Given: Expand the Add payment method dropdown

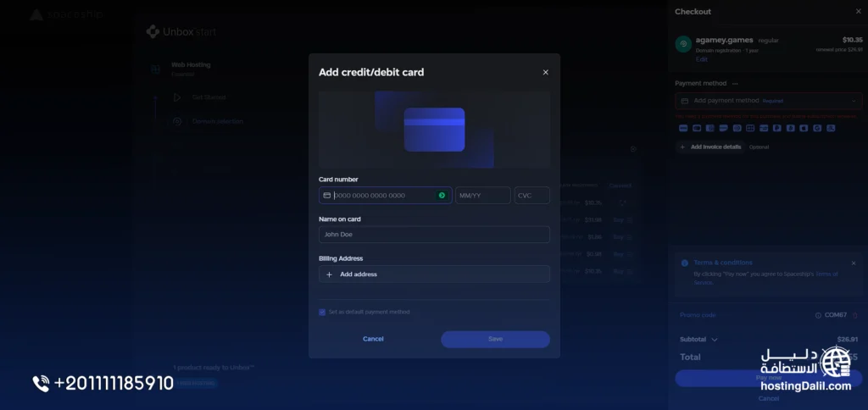Looking at the screenshot, I should 768,101.
